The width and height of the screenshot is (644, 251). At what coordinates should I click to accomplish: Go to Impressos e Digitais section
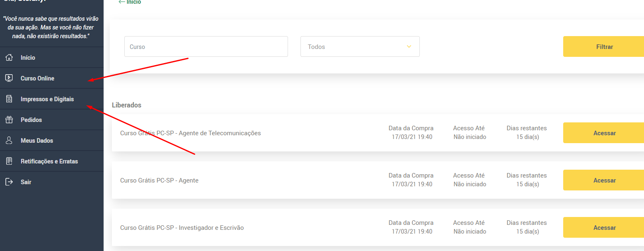(52, 99)
